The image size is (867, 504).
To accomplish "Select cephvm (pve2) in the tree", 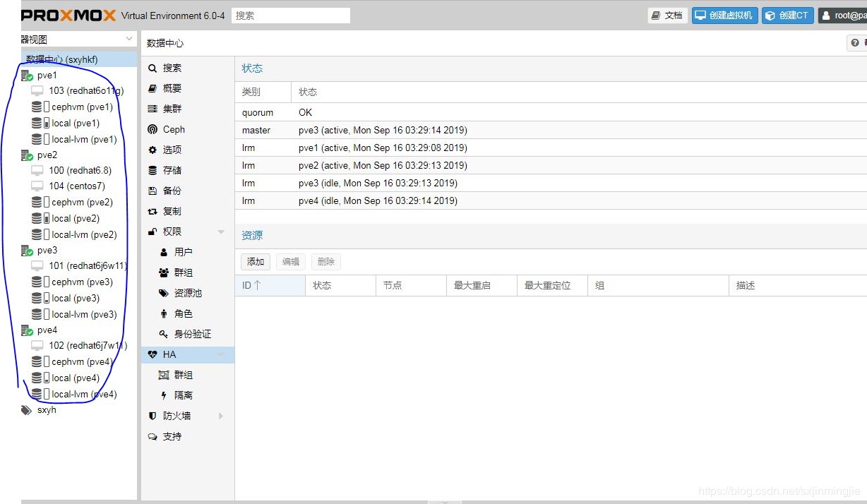I will [82, 203].
